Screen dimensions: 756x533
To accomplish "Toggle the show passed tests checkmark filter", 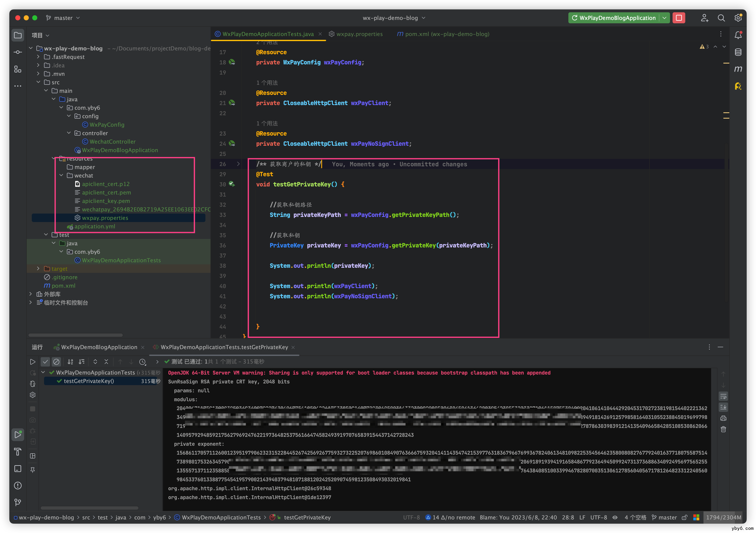I will (45, 362).
